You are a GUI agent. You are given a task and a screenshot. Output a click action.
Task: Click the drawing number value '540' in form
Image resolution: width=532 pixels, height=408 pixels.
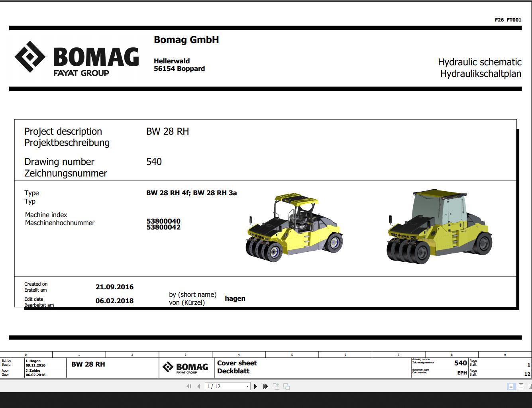[154, 162]
